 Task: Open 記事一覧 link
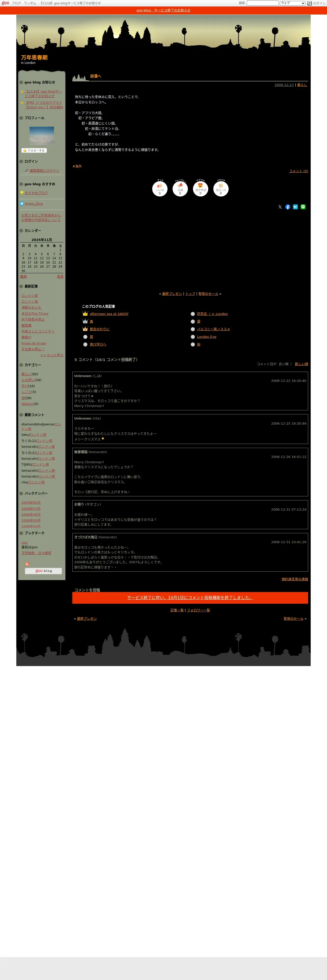tap(177, 610)
